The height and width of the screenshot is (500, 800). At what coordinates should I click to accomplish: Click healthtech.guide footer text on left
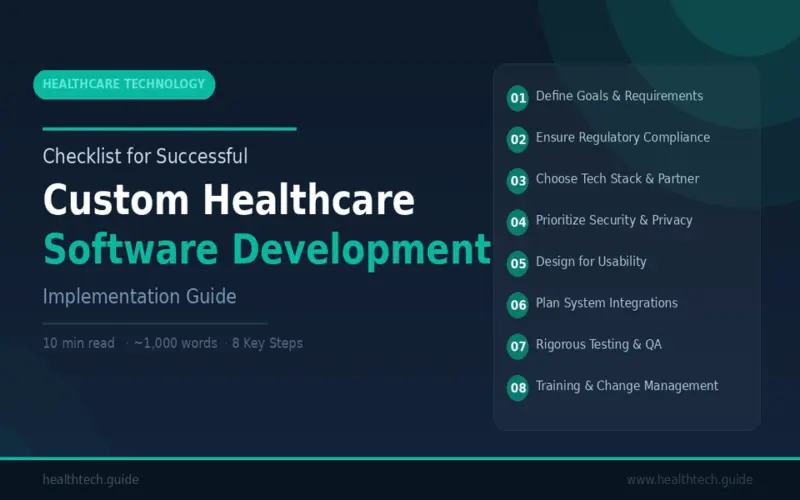[x=90, y=480]
